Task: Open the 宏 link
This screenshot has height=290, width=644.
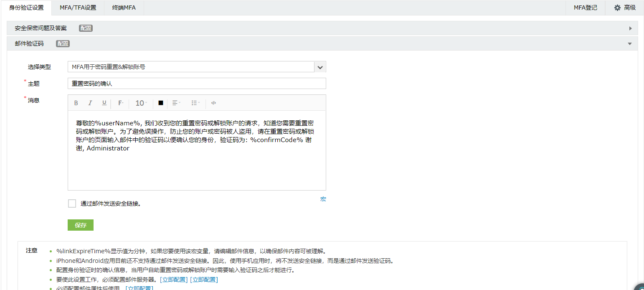Action: (x=323, y=199)
